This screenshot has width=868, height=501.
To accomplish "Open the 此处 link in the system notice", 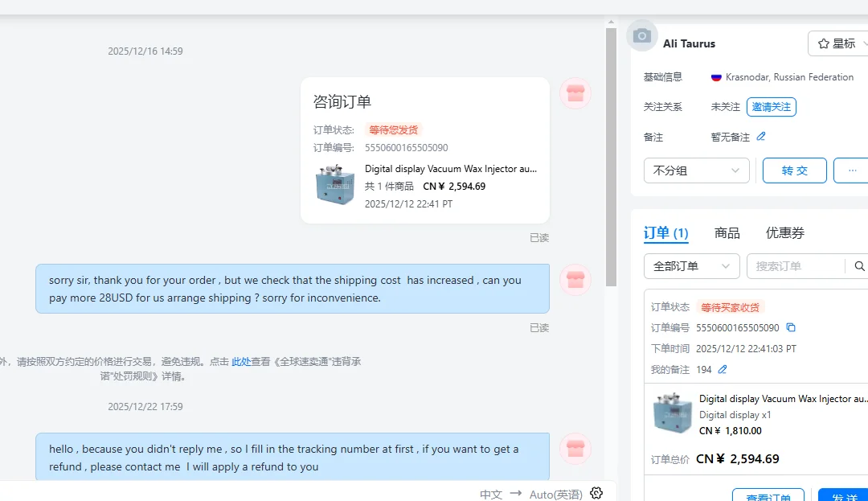I will [x=241, y=362].
